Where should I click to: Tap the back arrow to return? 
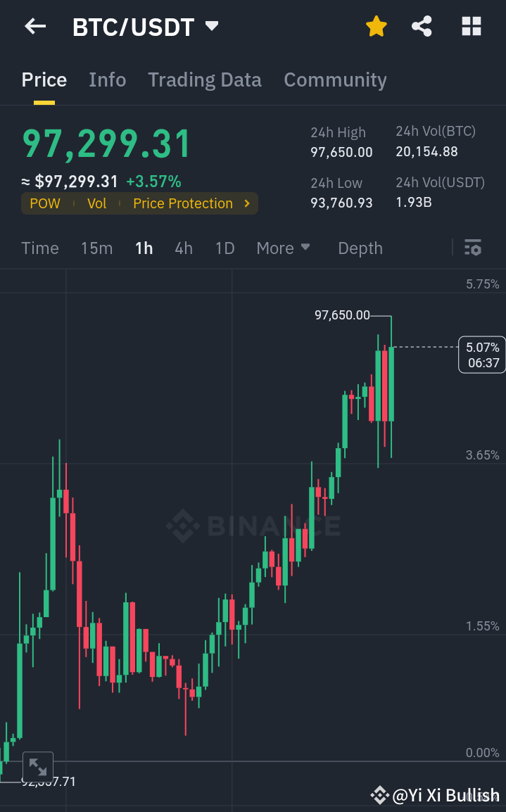click(x=33, y=26)
